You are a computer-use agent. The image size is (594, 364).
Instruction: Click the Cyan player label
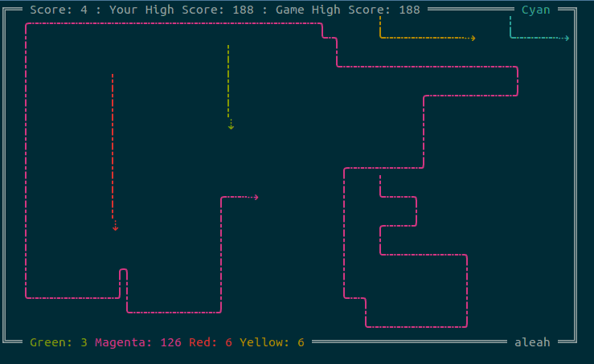click(x=535, y=10)
